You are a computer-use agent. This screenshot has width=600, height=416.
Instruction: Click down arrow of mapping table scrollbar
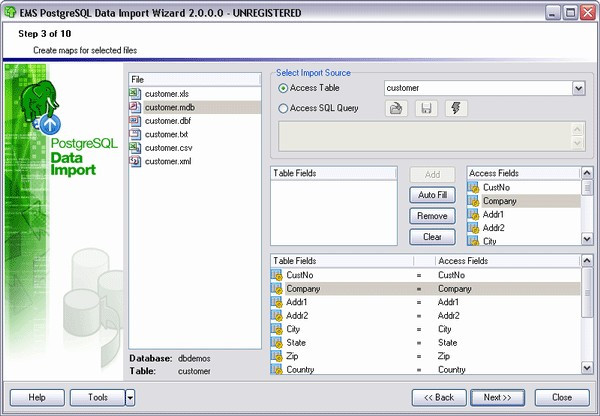[587, 368]
